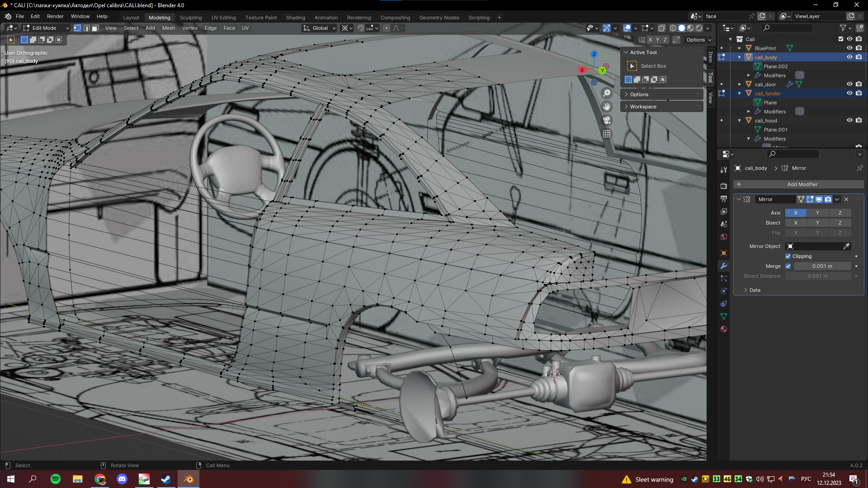
Task: Open the Material properties tab
Action: click(724, 329)
